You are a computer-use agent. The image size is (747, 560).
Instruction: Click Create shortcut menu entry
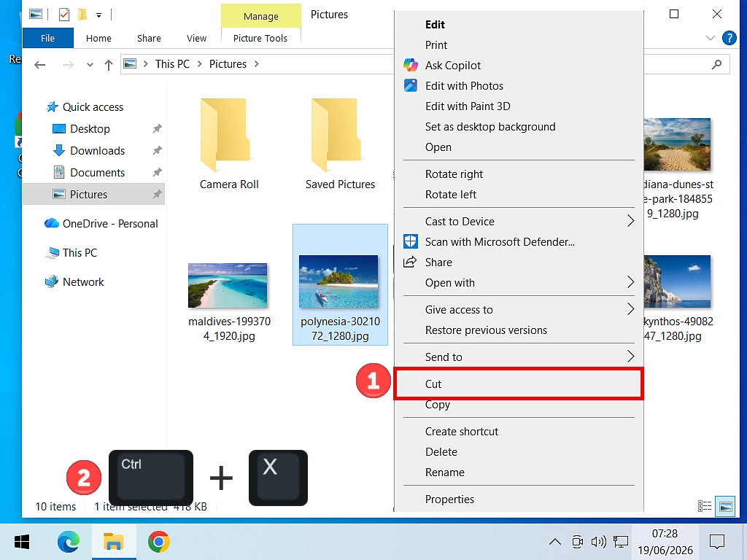(519, 432)
